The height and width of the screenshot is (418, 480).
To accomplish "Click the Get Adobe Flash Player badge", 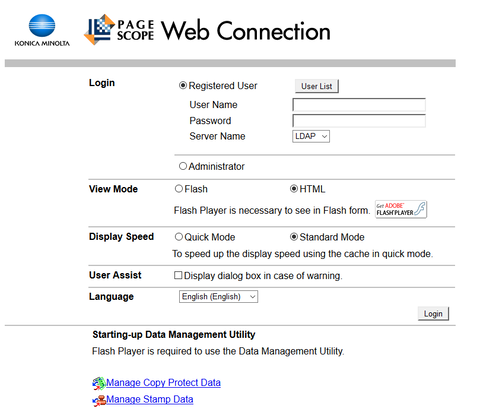I will pyautogui.click(x=401, y=209).
